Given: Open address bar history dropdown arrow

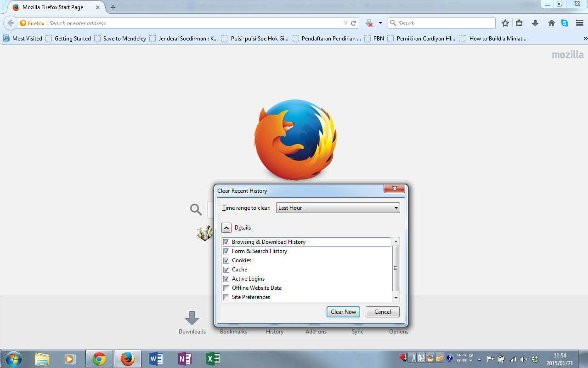Looking at the screenshot, I should [x=345, y=23].
